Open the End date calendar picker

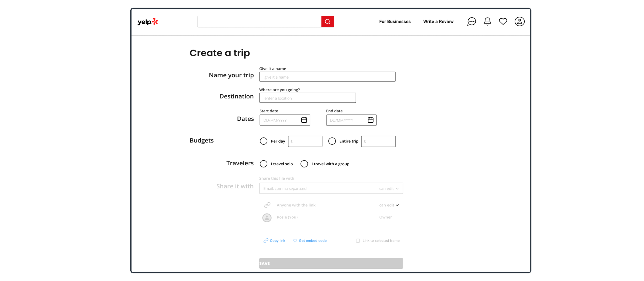click(x=370, y=120)
